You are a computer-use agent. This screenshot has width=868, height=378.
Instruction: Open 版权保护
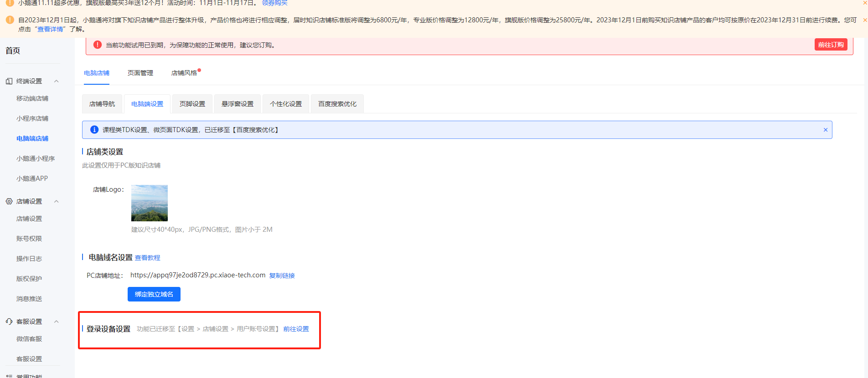(x=29, y=279)
